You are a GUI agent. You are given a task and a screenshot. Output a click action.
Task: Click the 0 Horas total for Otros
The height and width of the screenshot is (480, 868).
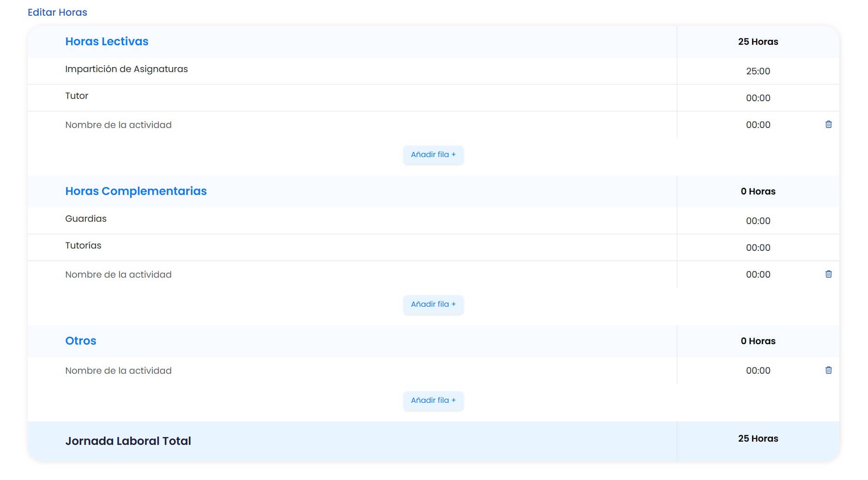point(758,341)
